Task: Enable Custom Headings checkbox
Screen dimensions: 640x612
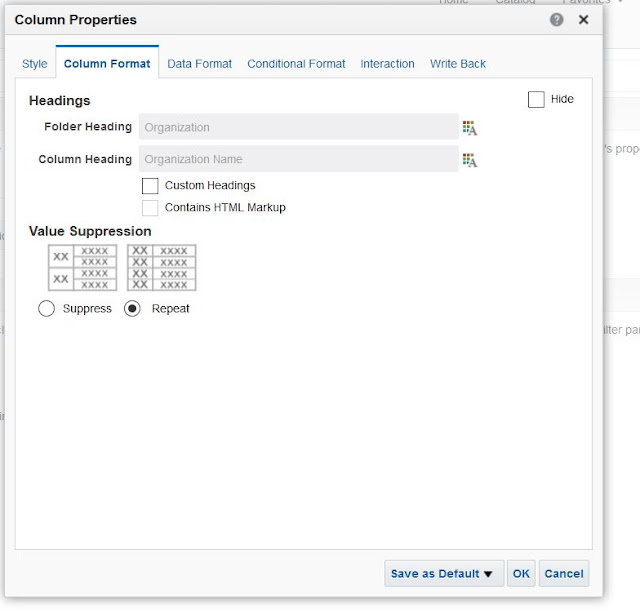Action: (150, 186)
